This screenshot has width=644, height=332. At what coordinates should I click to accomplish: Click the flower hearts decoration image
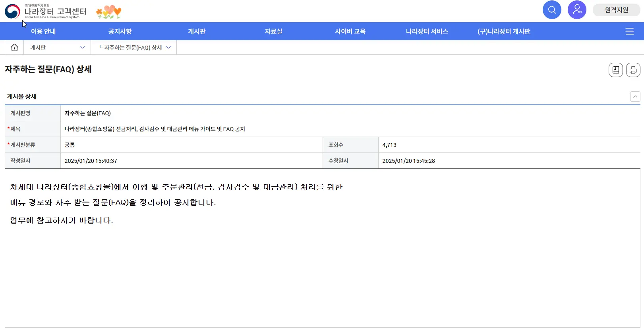(x=108, y=12)
